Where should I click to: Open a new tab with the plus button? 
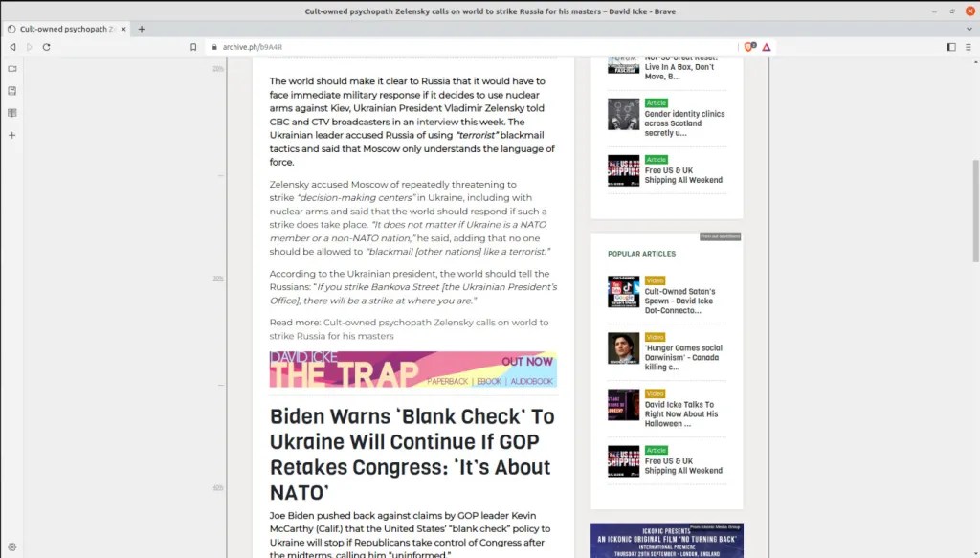(x=142, y=29)
